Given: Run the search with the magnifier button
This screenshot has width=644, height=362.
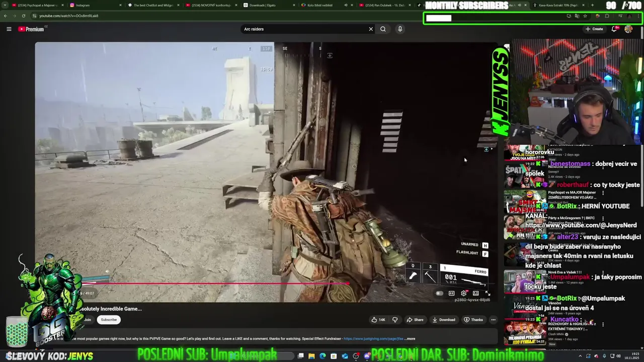Looking at the screenshot, I should [383, 29].
